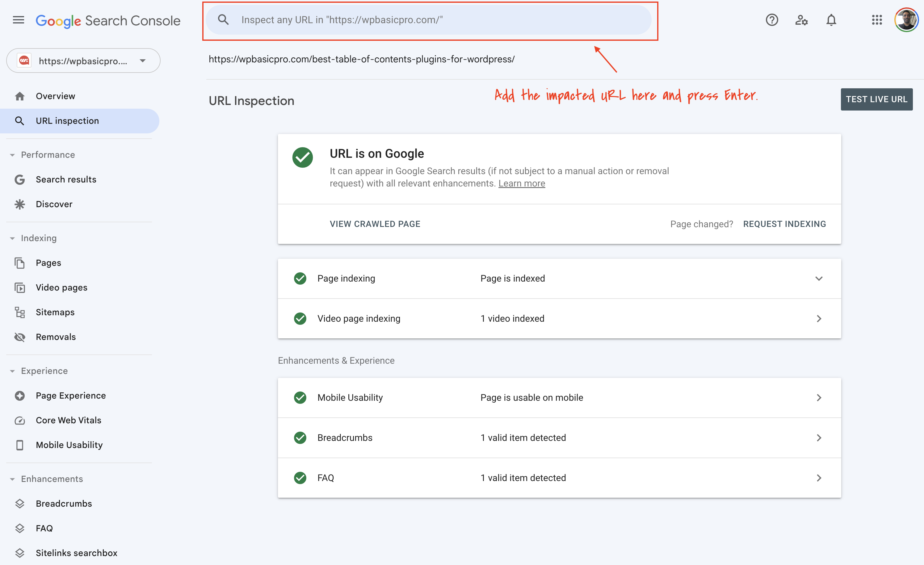Click the search magnifier in URL bar

pos(223,20)
